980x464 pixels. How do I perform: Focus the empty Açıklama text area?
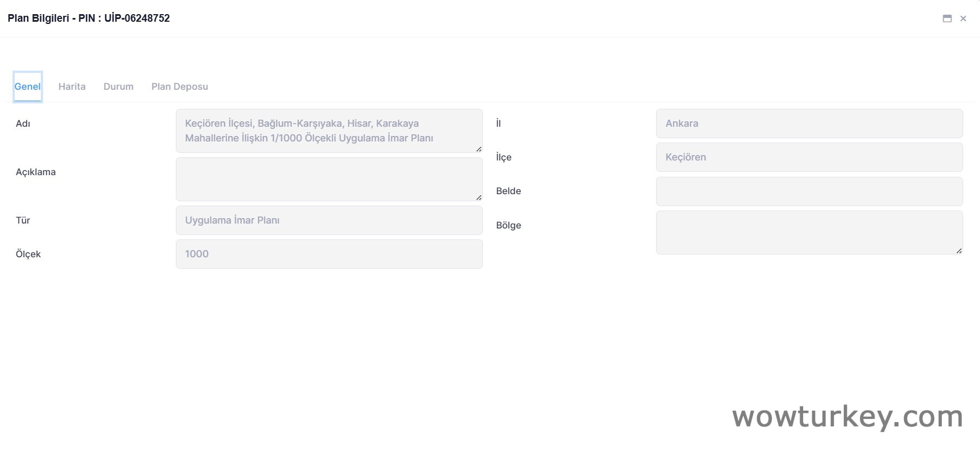(x=329, y=179)
